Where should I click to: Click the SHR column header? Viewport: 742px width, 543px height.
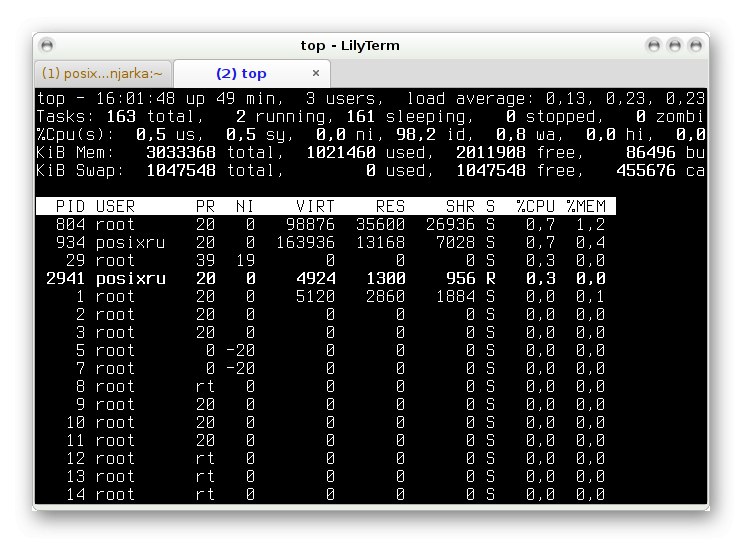click(x=460, y=206)
